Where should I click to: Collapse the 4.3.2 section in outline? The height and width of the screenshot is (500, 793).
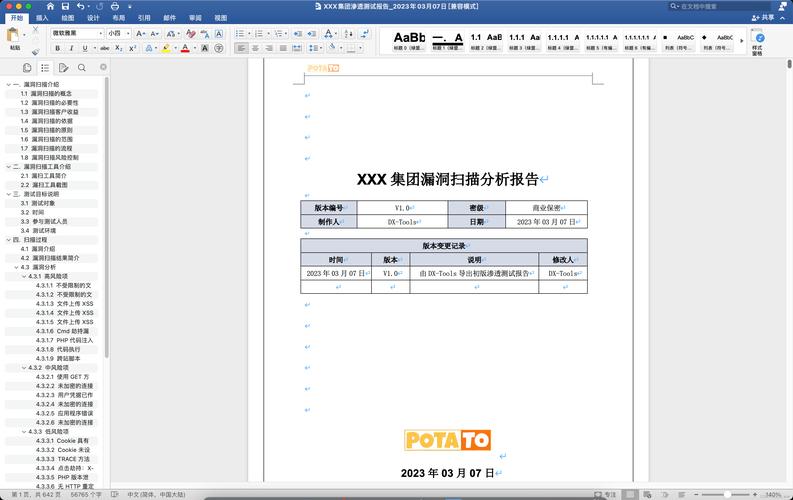24,368
